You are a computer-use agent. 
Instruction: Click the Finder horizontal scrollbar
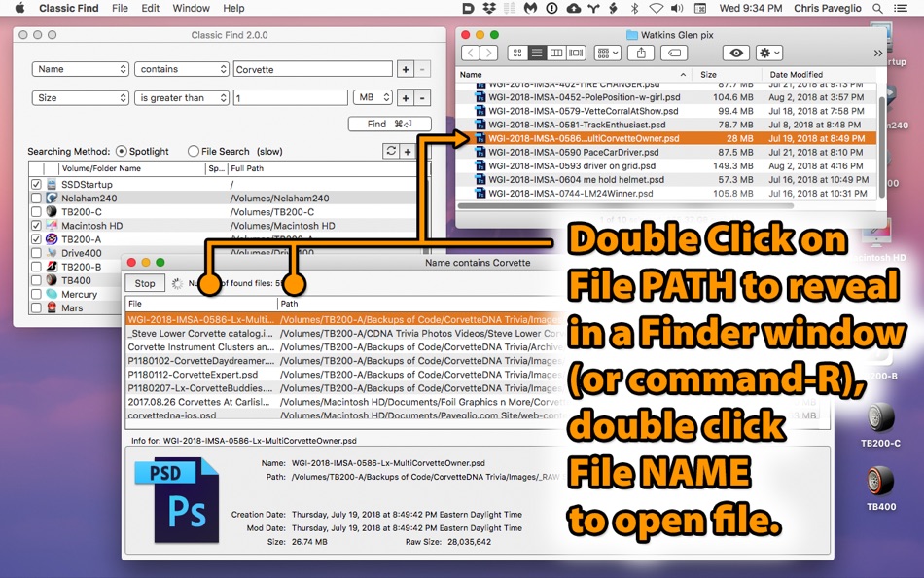click(625, 206)
